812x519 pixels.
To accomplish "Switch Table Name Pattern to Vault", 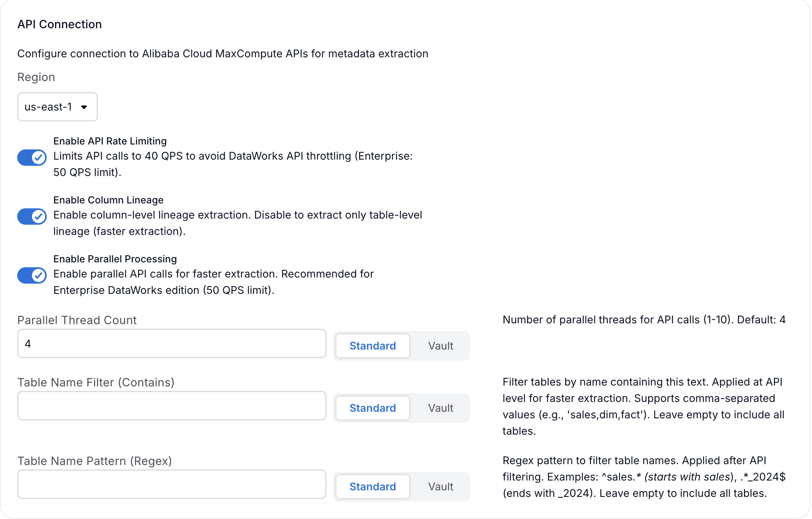I will click(440, 487).
